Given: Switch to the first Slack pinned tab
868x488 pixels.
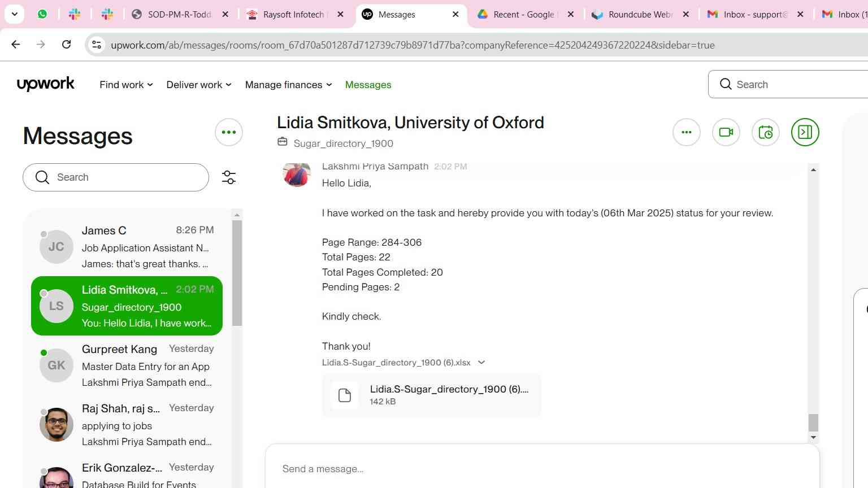Looking at the screenshot, I should (x=75, y=14).
